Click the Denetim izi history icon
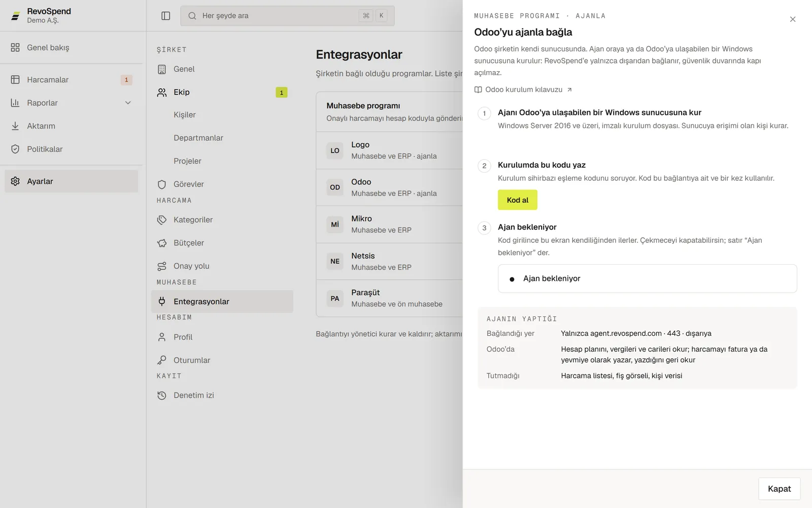Image resolution: width=812 pixels, height=508 pixels. point(162,395)
